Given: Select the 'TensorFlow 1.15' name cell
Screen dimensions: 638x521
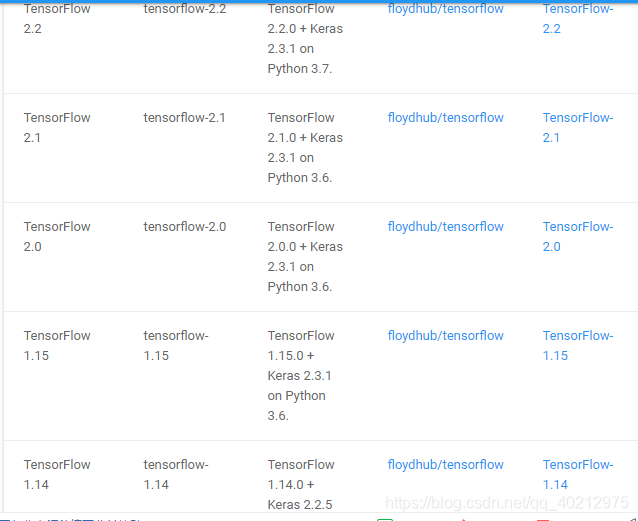Looking at the screenshot, I should tap(57, 346).
